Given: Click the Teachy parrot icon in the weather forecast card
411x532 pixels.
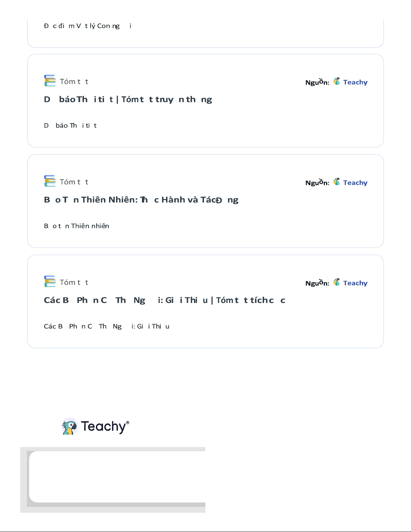Looking at the screenshot, I should tap(337, 82).
